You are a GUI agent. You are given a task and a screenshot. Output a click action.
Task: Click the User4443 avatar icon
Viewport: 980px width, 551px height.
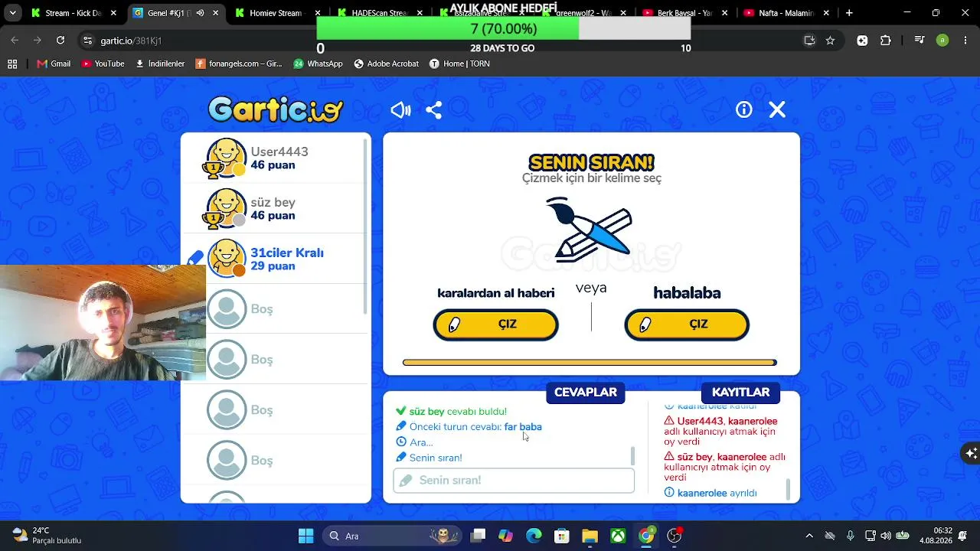tap(227, 158)
